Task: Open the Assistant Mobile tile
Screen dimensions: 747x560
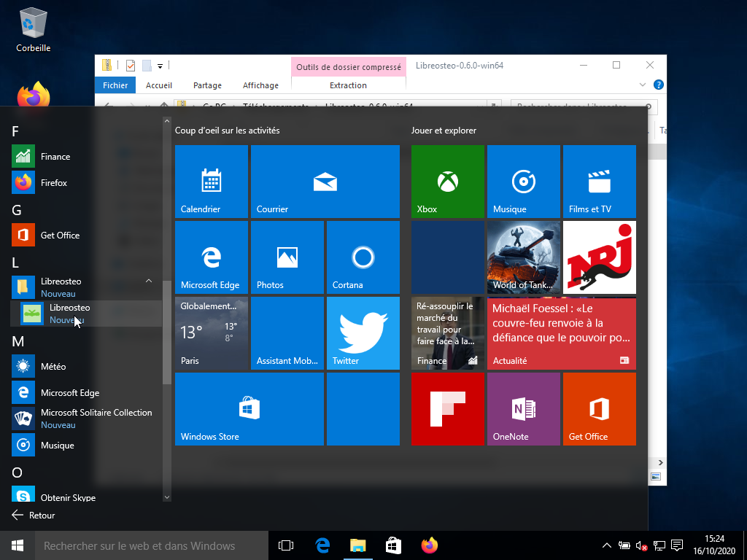Action: click(x=287, y=332)
